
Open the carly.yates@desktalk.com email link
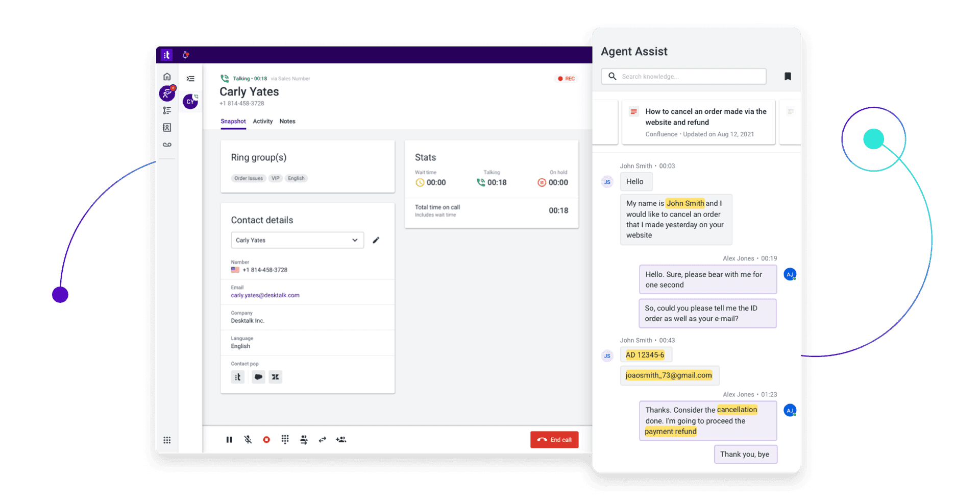(265, 295)
